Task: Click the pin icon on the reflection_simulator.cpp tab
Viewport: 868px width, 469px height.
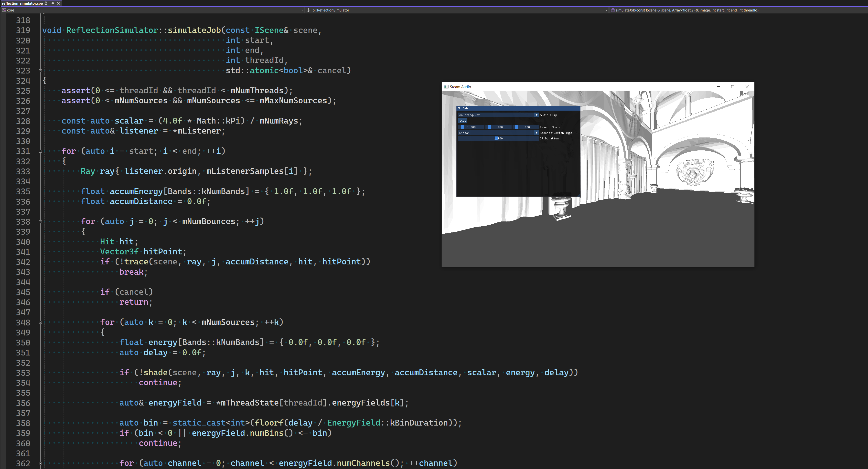Action: (x=53, y=3)
